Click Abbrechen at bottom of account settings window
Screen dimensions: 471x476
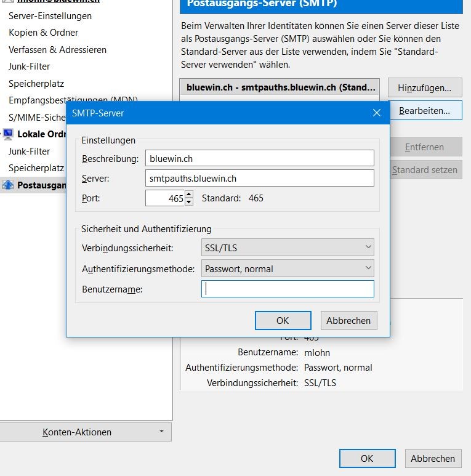tap(433, 458)
